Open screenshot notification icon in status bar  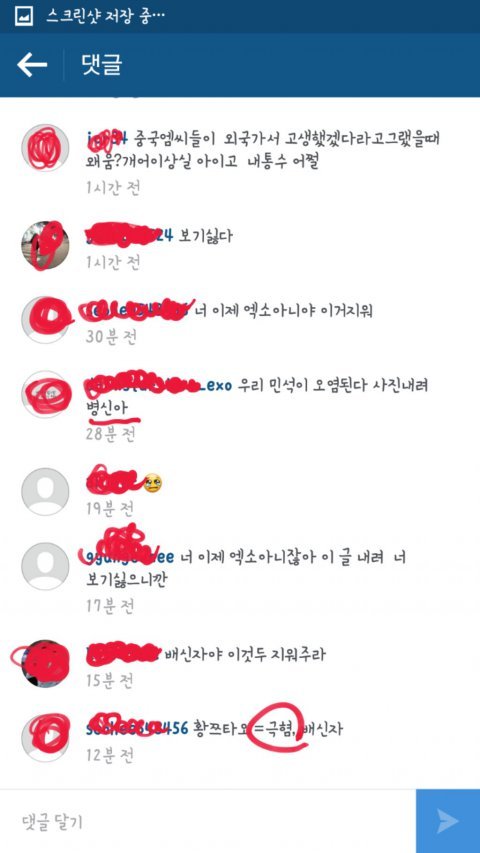tap(24, 16)
